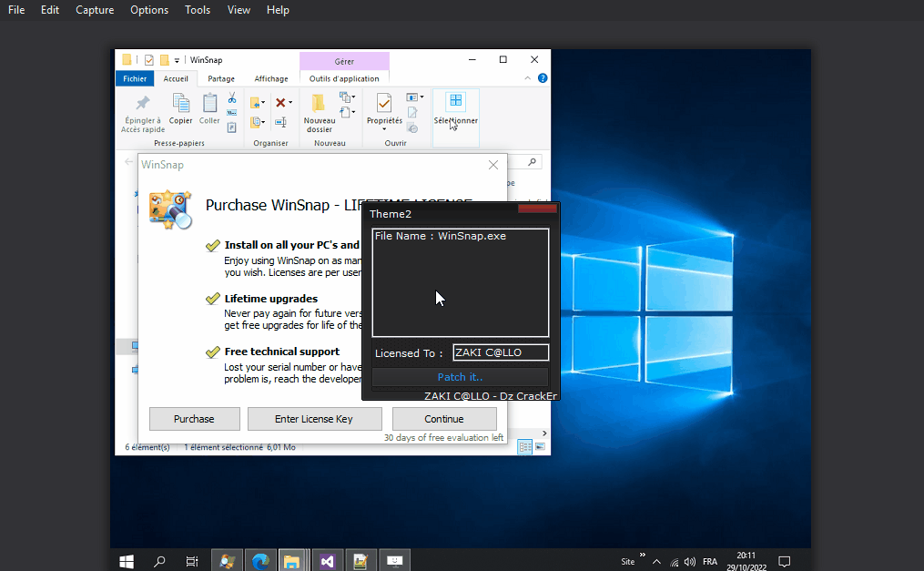Viewport: 924px width, 571px height.
Task: Switch Explorer to details view icon
Action: click(524, 447)
